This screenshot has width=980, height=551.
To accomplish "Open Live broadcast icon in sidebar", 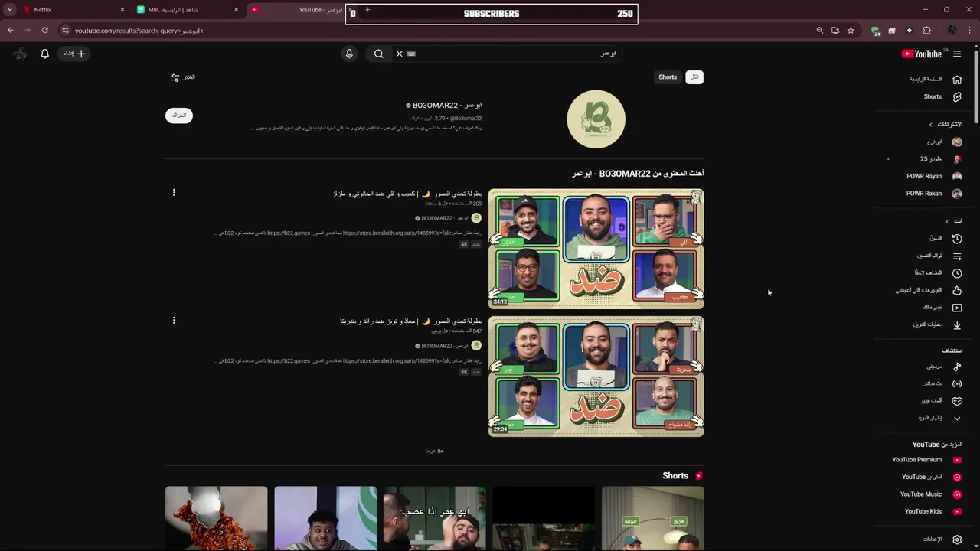I will (x=957, y=383).
